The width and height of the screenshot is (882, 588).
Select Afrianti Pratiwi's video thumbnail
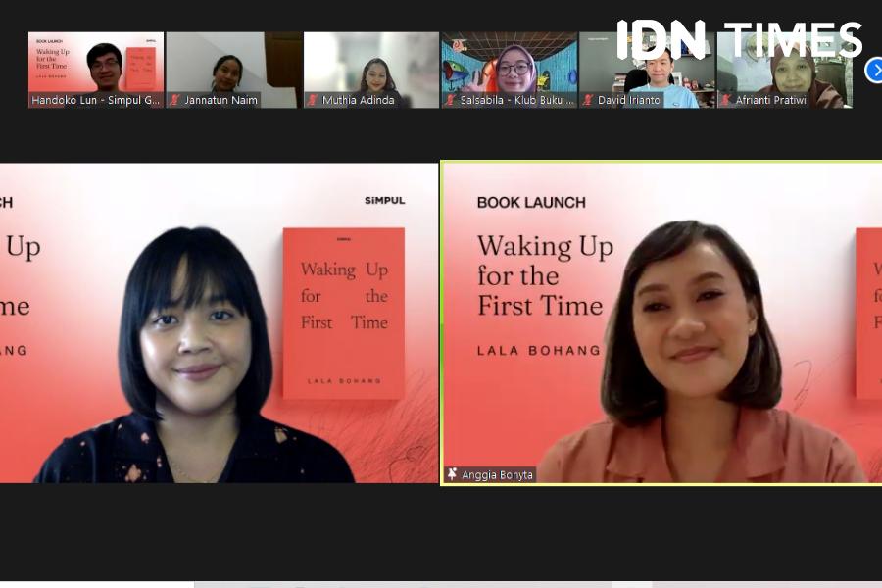click(x=785, y=70)
